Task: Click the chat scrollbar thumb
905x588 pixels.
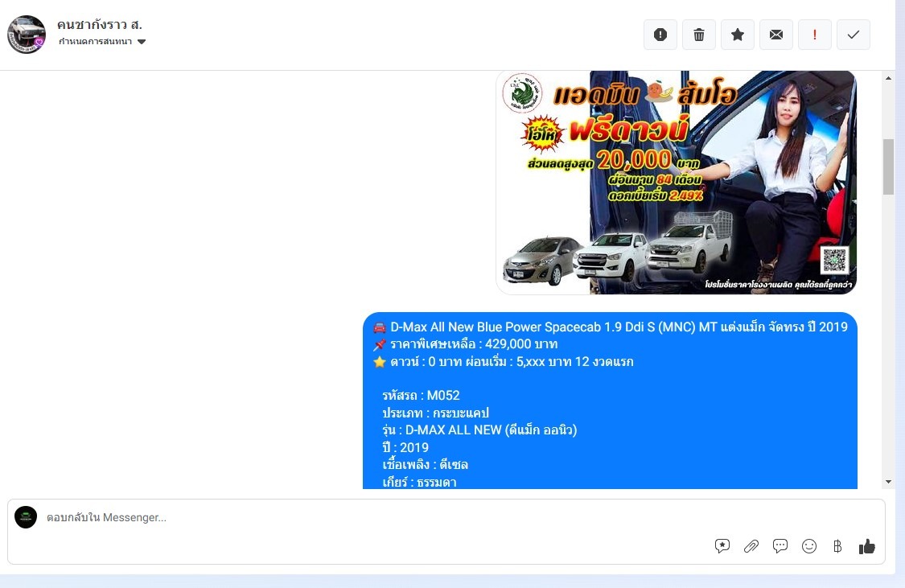Action: (x=888, y=167)
